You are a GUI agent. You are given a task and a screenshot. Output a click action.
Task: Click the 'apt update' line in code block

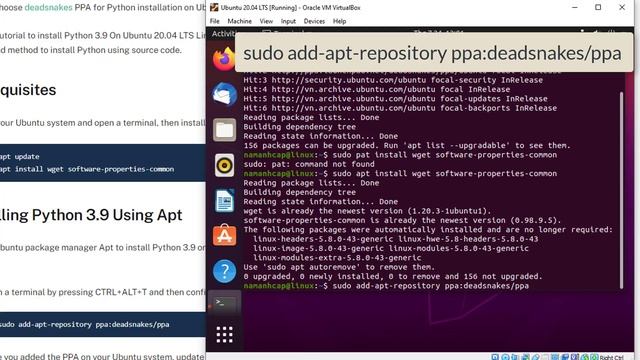click(x=20, y=156)
